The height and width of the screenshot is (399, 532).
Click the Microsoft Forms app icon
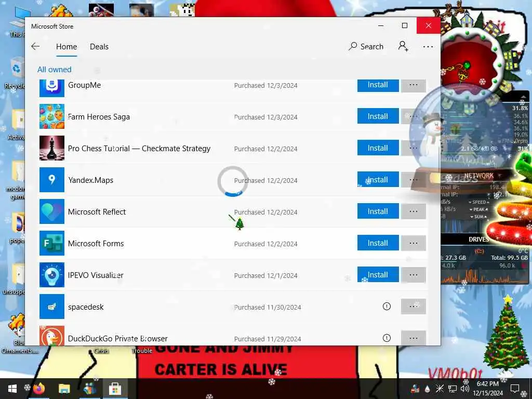[x=52, y=243]
